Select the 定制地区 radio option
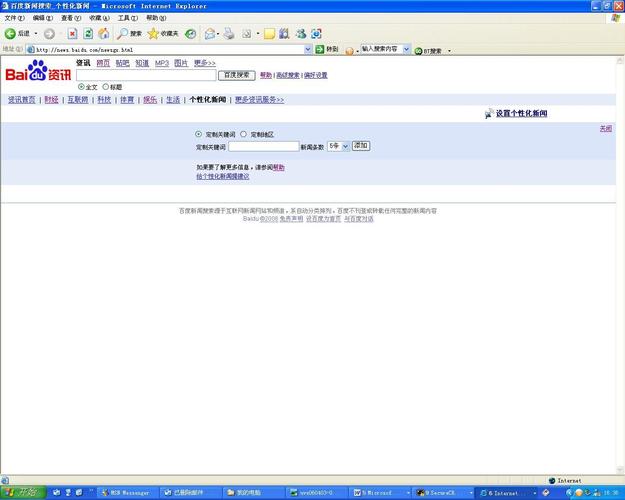The width and height of the screenshot is (625, 500). tap(244, 134)
